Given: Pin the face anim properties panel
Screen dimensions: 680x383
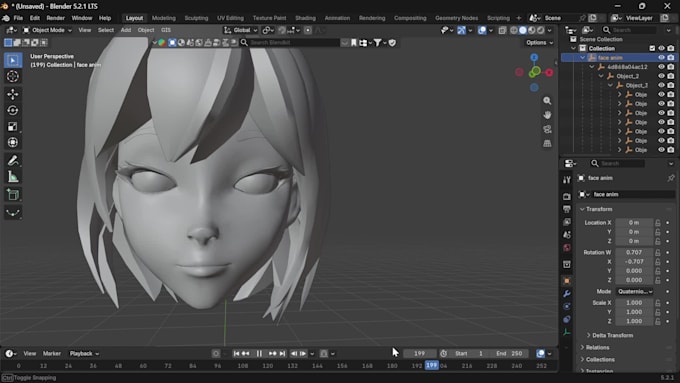Looking at the screenshot, I should (671, 178).
